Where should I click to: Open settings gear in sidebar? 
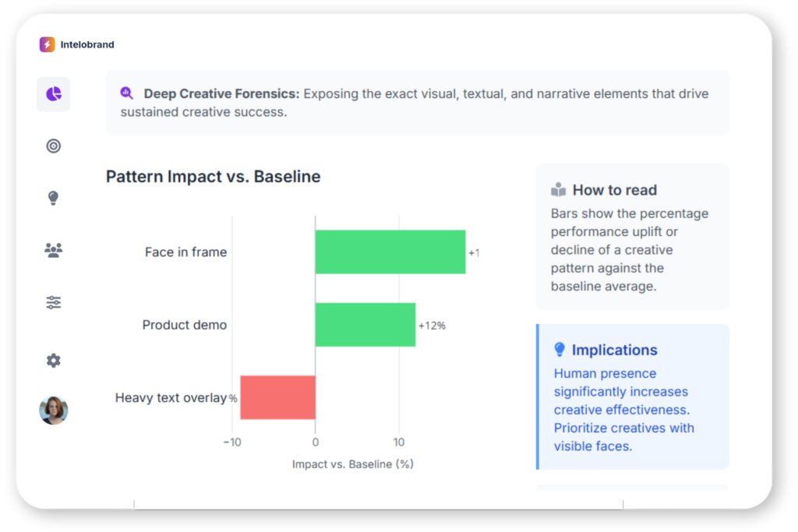(53, 361)
